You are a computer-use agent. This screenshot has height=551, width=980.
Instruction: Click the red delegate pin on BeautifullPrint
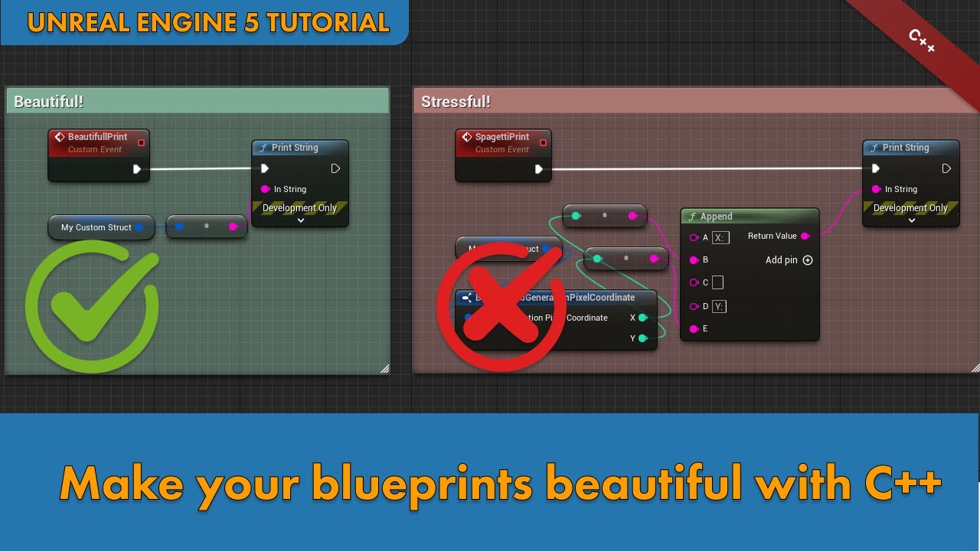click(x=141, y=142)
